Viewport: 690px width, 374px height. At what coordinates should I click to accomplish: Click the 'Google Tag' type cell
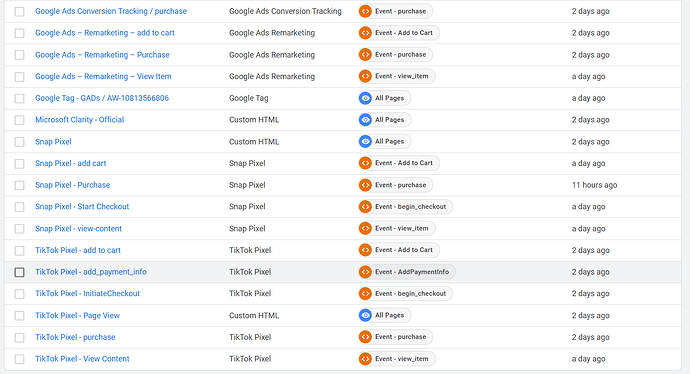click(249, 98)
